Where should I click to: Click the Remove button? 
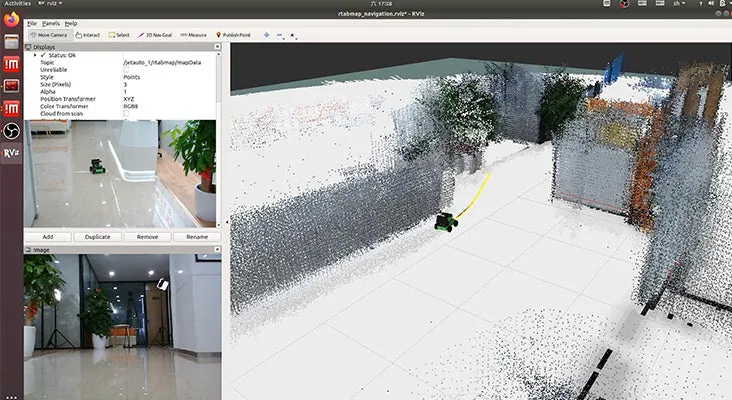147,237
